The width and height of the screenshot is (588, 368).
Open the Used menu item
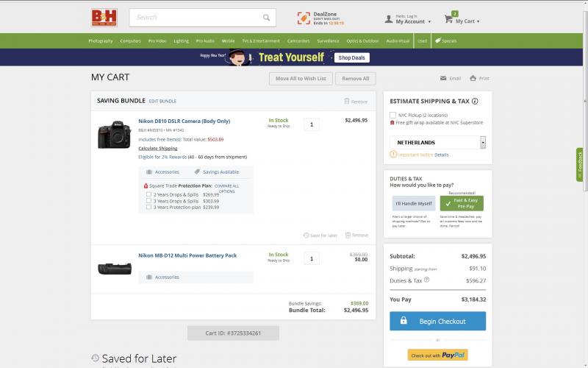[422, 40]
